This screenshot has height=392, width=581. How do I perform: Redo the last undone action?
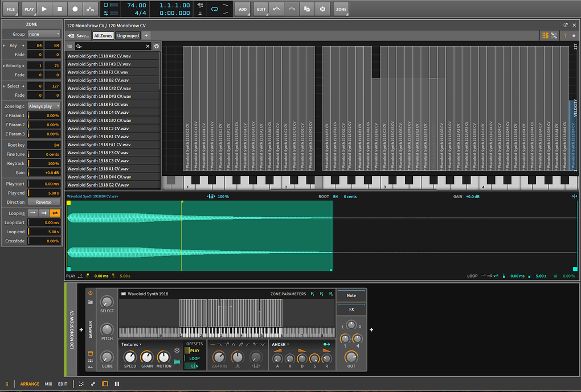click(292, 9)
